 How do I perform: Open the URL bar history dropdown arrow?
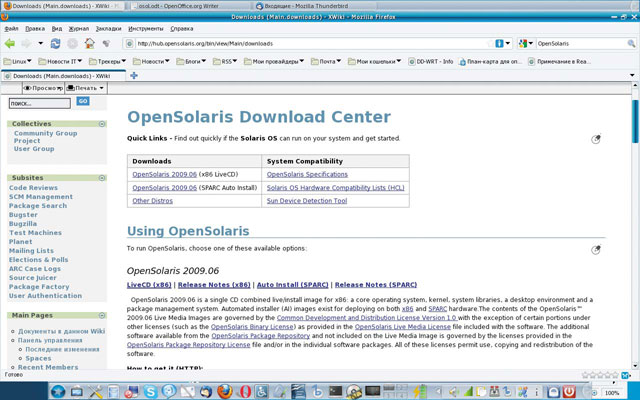tap(508, 43)
